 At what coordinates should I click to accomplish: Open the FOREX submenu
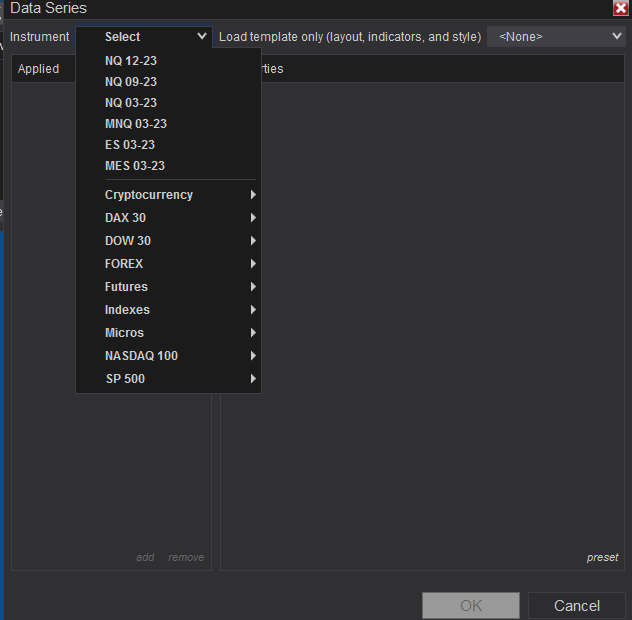168,264
